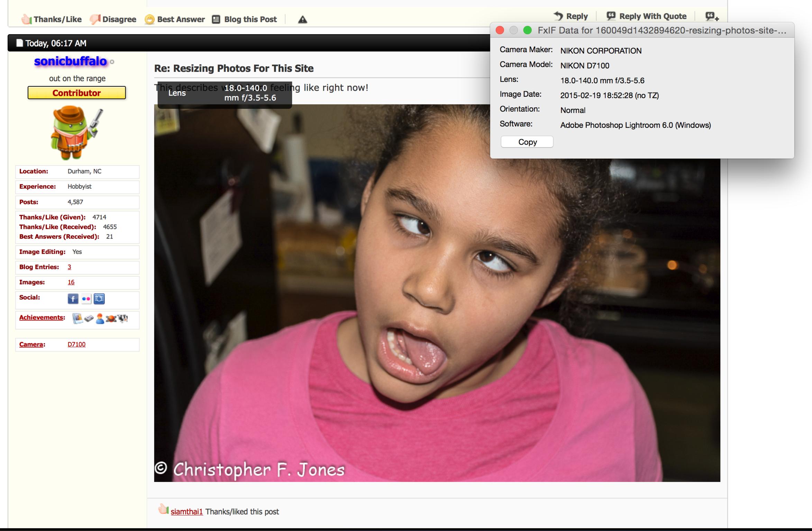Mark post as Best Answer
Image resolution: width=812 pixels, height=531 pixels.
pos(175,19)
